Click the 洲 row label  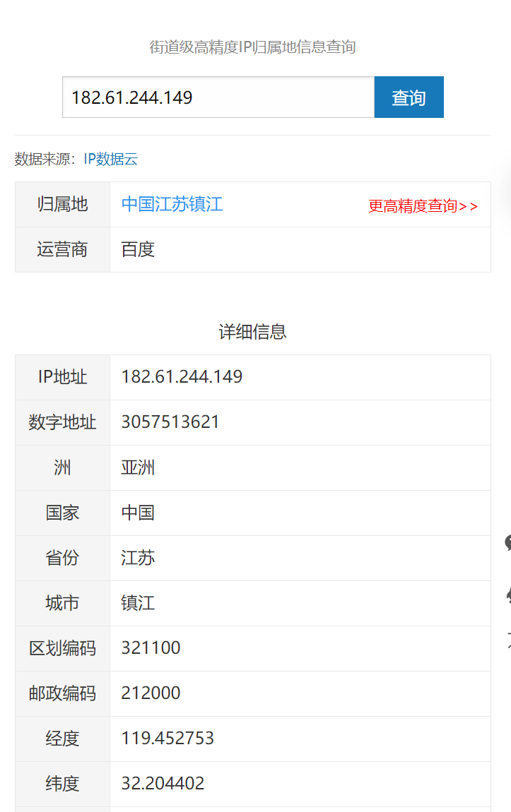62,467
